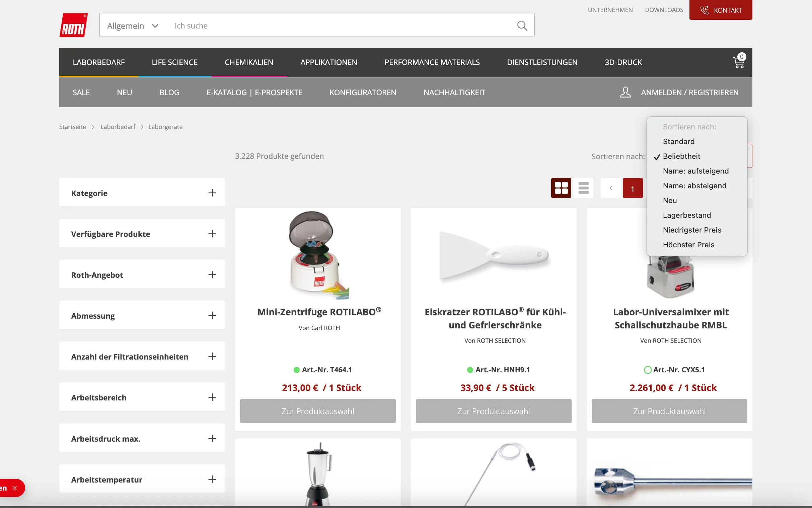Switch to grid view

click(561, 188)
